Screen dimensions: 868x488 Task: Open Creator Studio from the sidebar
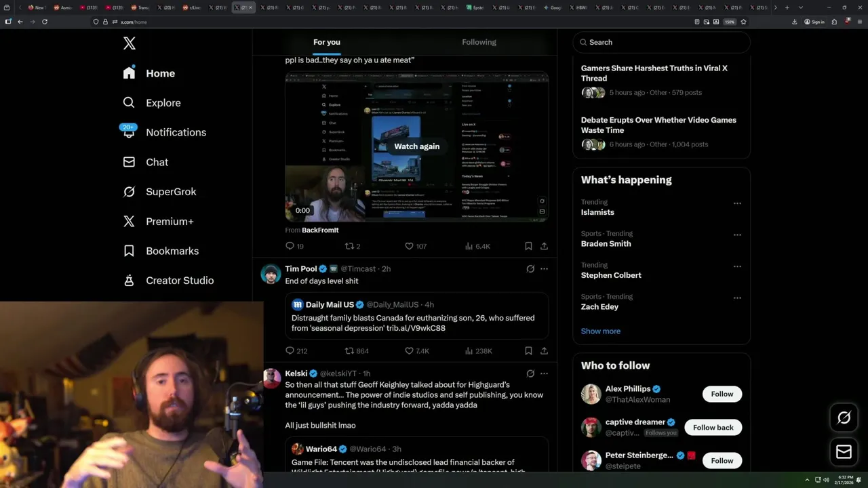pos(168,281)
